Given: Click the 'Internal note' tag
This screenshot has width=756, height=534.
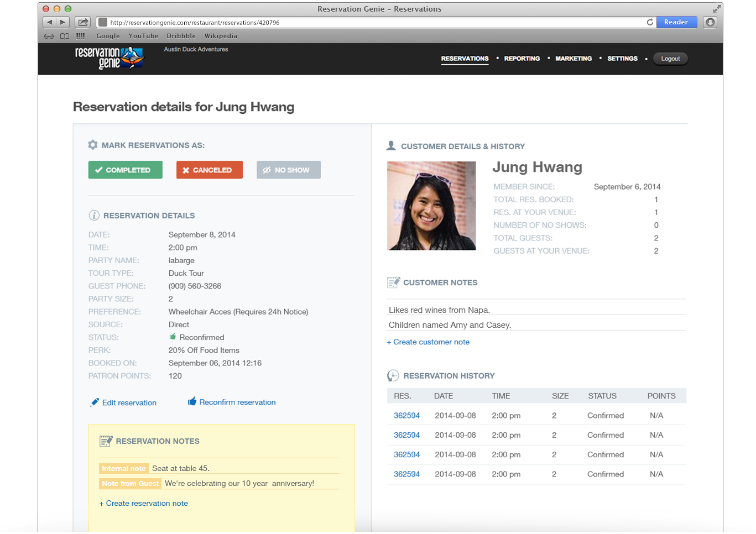Looking at the screenshot, I should pos(124,468).
